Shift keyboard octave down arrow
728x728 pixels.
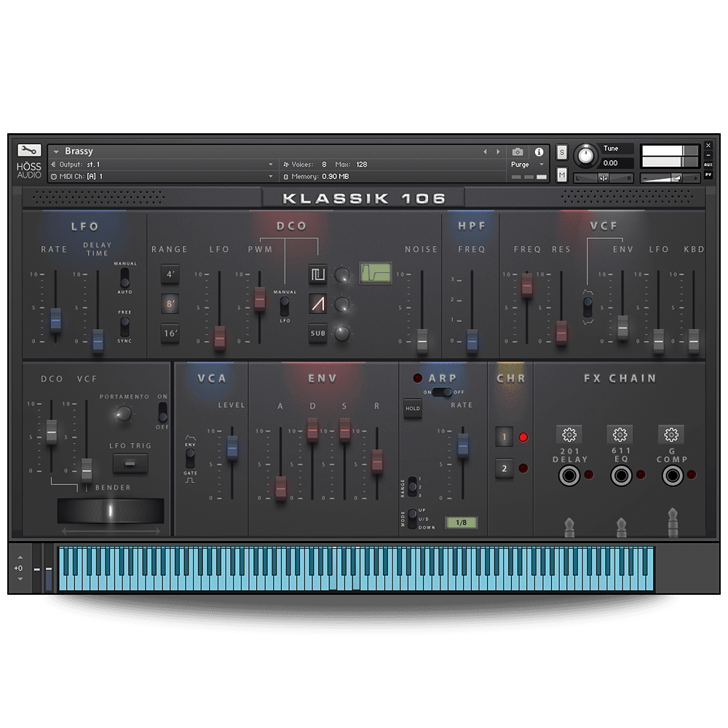click(x=20, y=579)
